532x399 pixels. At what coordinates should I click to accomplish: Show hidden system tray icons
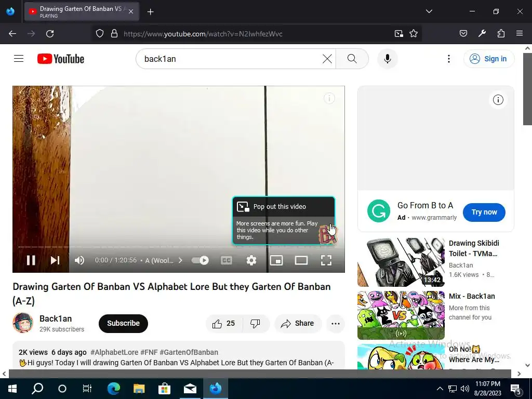click(440, 389)
